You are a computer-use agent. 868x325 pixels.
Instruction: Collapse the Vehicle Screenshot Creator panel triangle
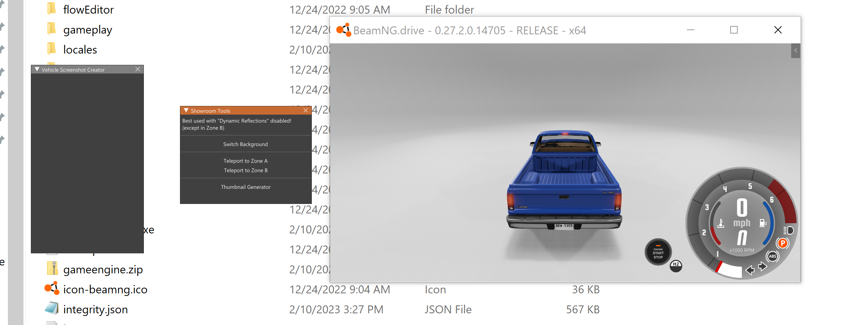pos(37,69)
